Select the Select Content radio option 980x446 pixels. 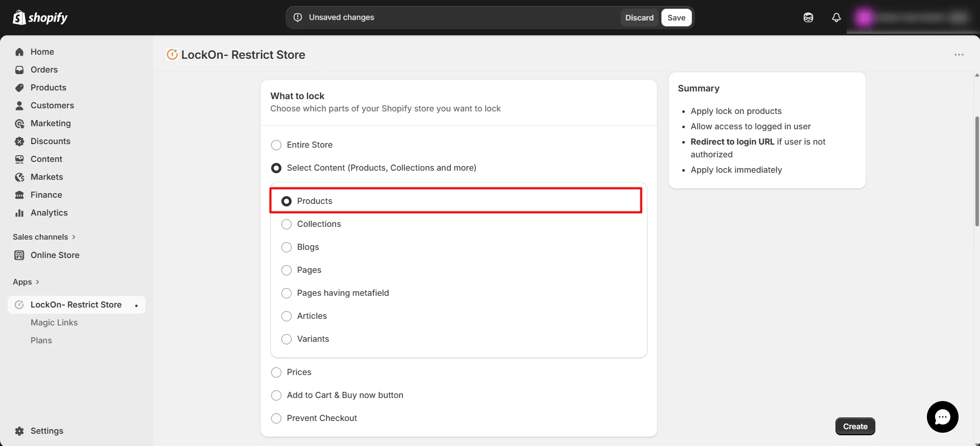[276, 168]
